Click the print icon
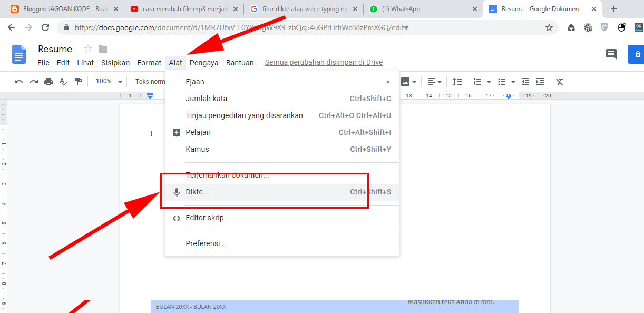The image size is (644, 313). 48,82
